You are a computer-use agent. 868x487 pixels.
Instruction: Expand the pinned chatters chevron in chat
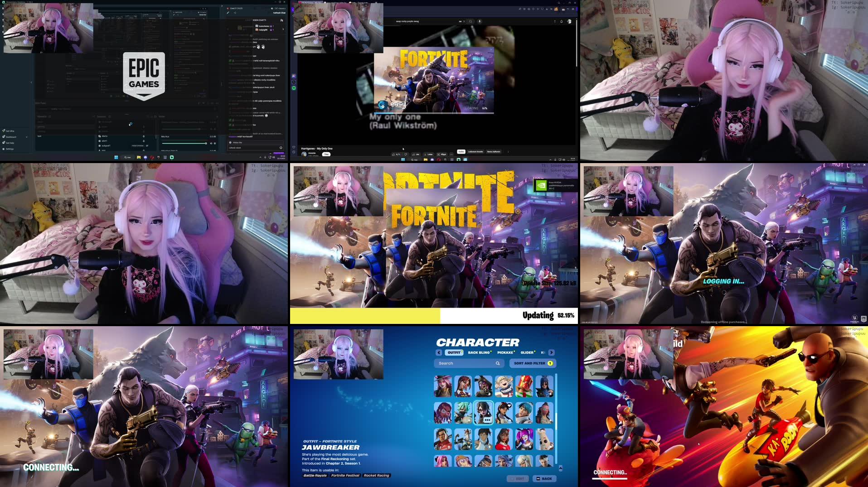(x=283, y=29)
